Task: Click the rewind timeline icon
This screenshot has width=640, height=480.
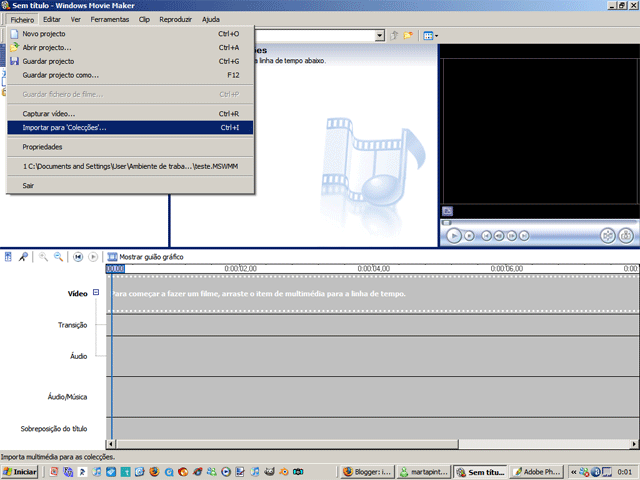Action: (x=78, y=257)
